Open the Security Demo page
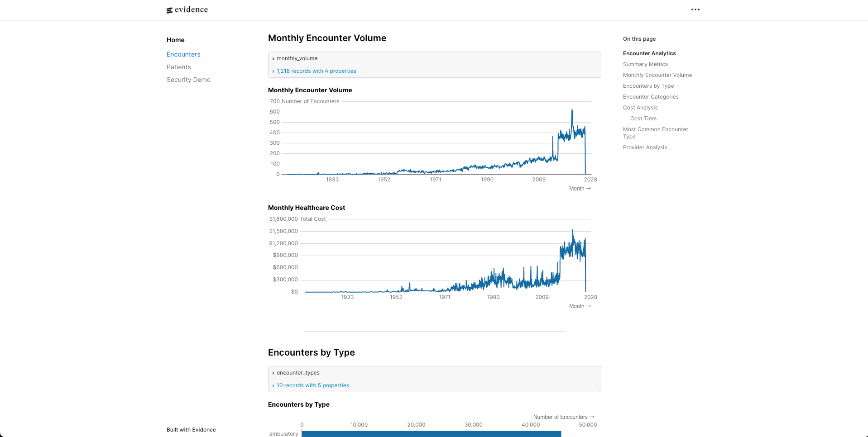 [188, 80]
